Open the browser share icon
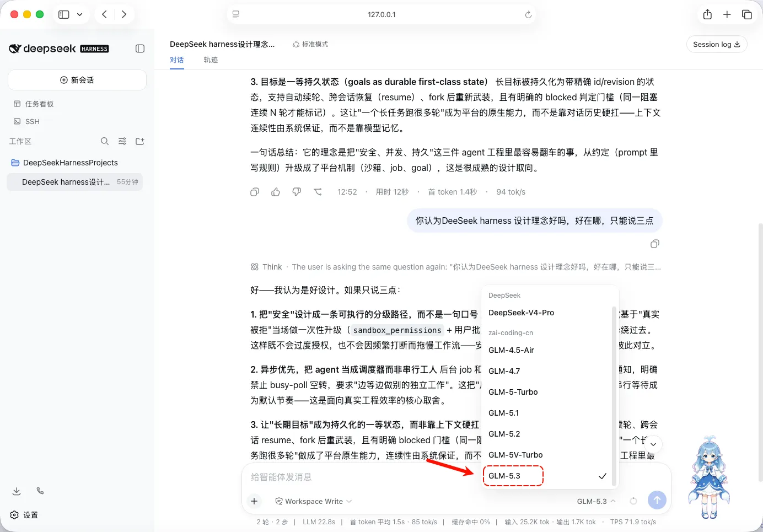Viewport: 763px width, 532px height. pos(707,14)
